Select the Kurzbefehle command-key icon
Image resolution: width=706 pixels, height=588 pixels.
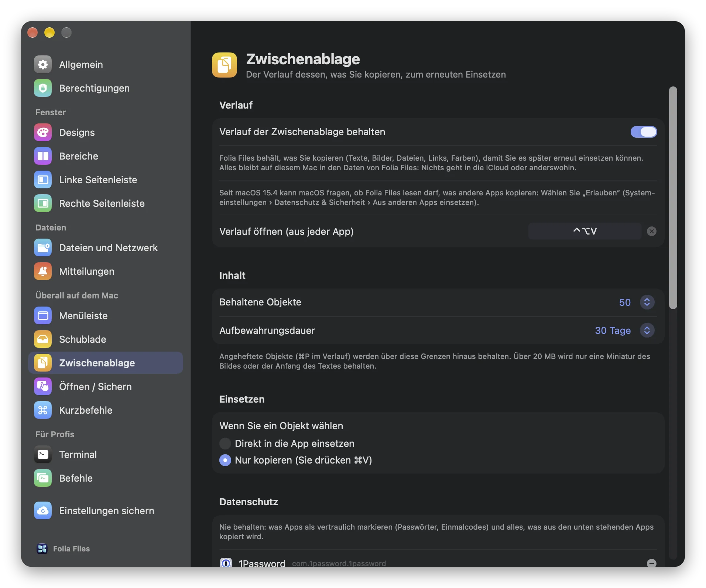click(x=43, y=410)
